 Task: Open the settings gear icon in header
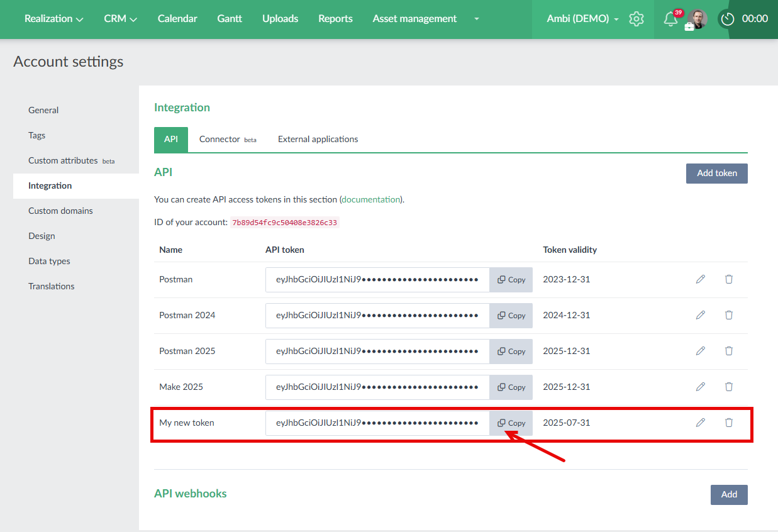pos(636,19)
